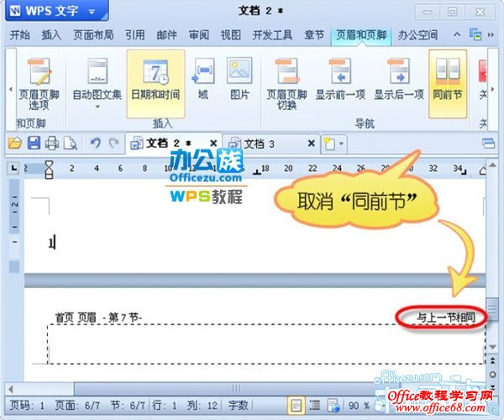Viewport: 504px width, 420px height.
Task: Click the 与上一节相同 label
Action: (446, 318)
